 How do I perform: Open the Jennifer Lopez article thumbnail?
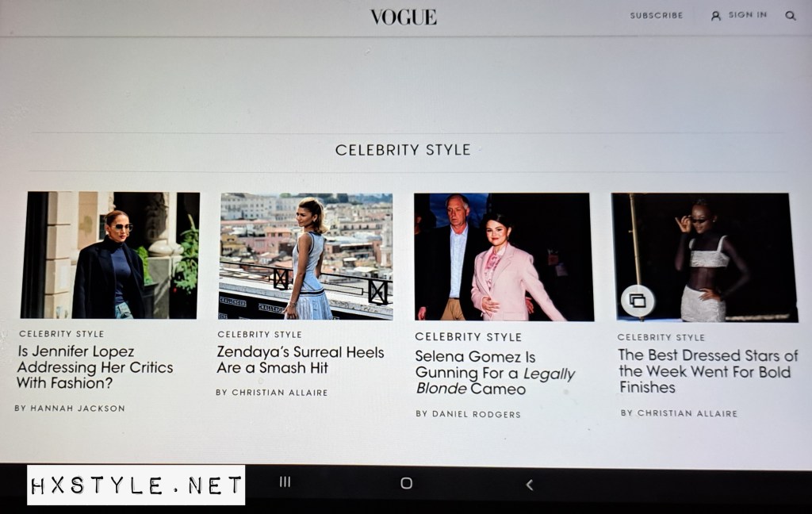pyautogui.click(x=109, y=255)
